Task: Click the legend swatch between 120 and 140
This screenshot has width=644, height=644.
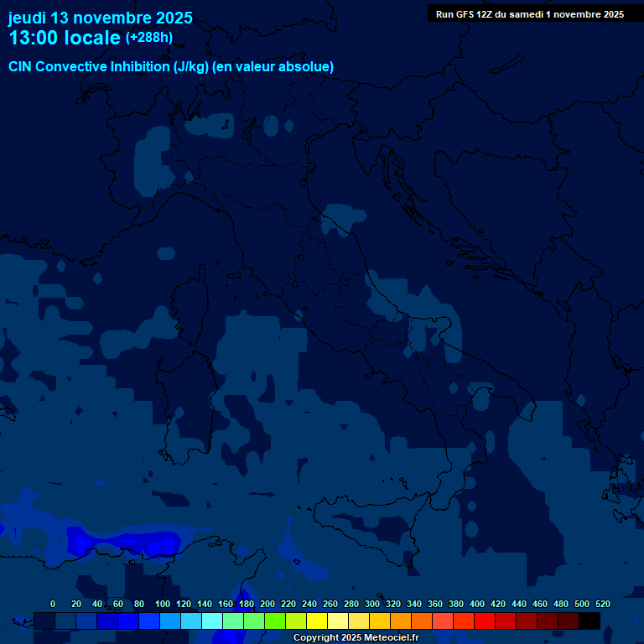Action: (191, 621)
